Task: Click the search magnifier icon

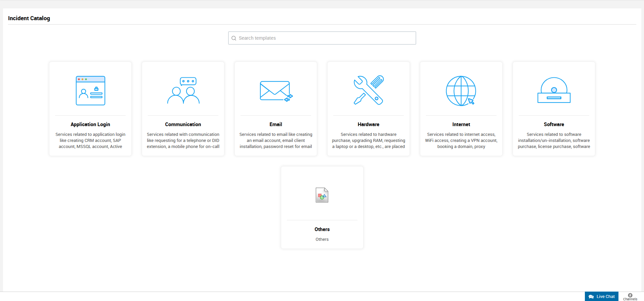Action: point(234,38)
